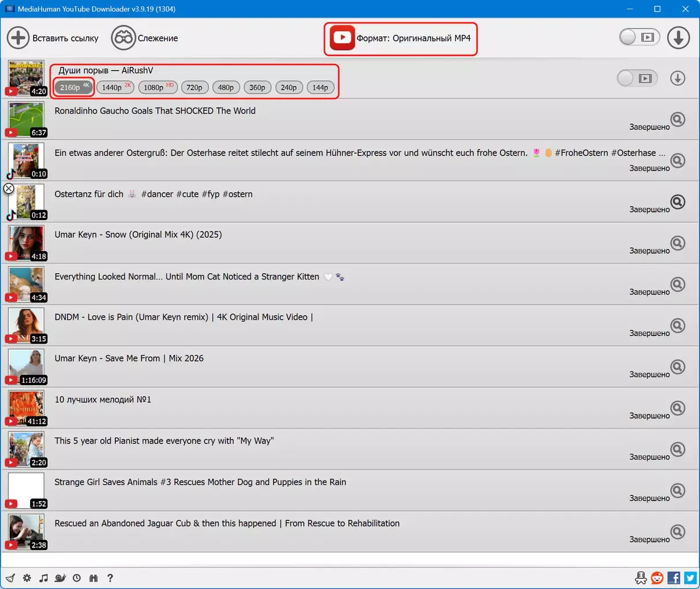
Task: Click the music note icon in bottom bar
Action: (x=43, y=578)
